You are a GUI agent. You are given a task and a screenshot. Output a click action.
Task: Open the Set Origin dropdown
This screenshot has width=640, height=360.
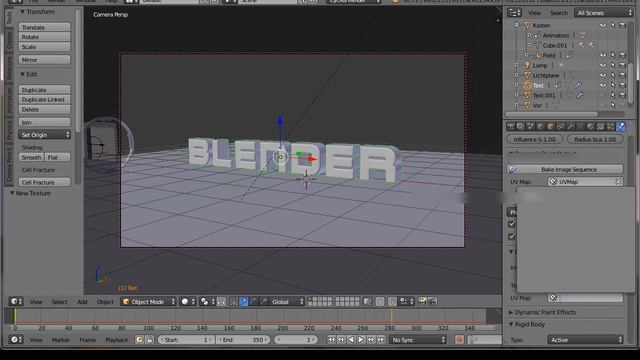coord(44,135)
